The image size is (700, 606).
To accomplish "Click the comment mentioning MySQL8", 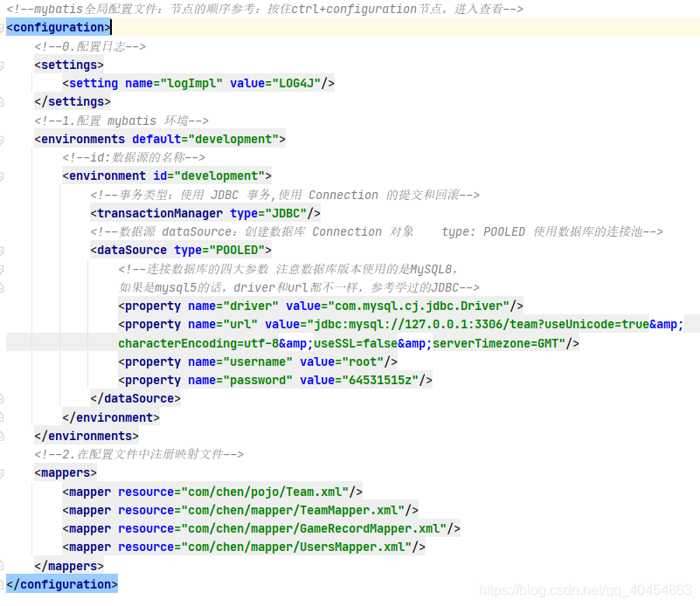I will coord(288,269).
